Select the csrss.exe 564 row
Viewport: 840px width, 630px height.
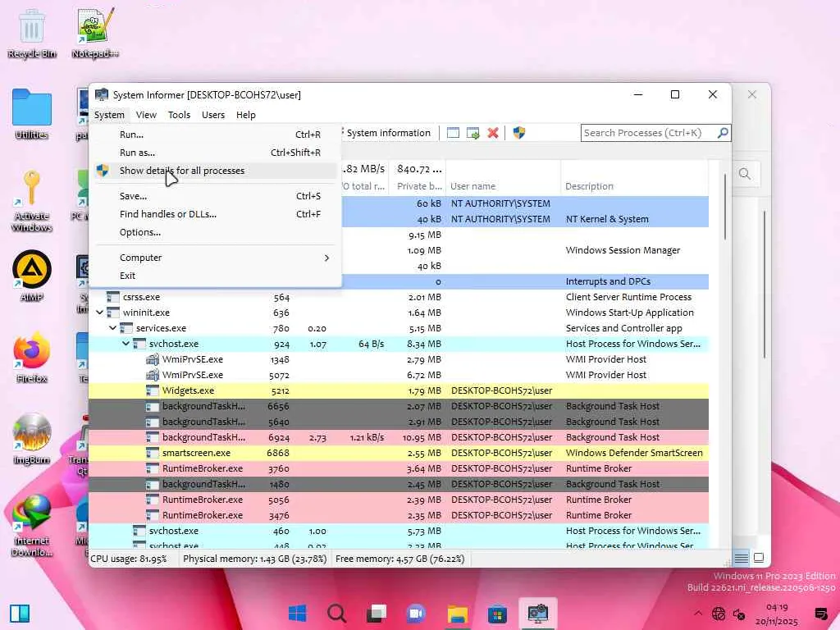coord(399,297)
